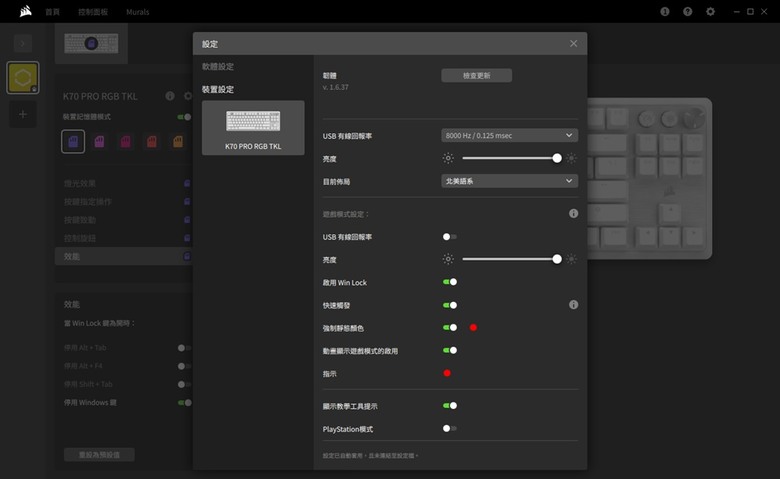Expand the sidebar with arrow icon
This screenshot has height=479, width=780.
[x=23, y=43]
